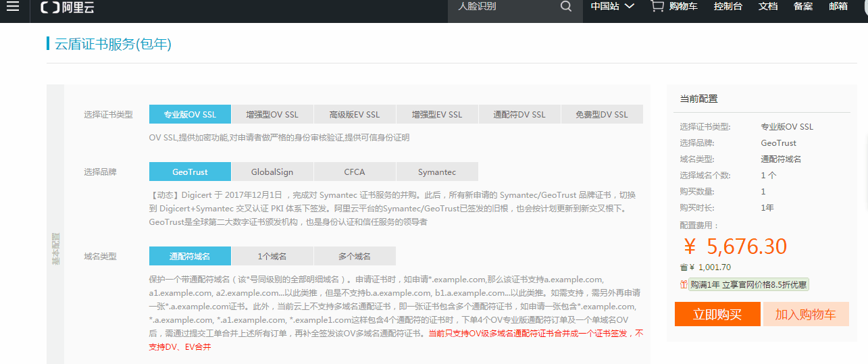This screenshot has height=364, width=868.
Task: Click the 购满1年 8.5折优惠 notice
Action: tap(748, 284)
